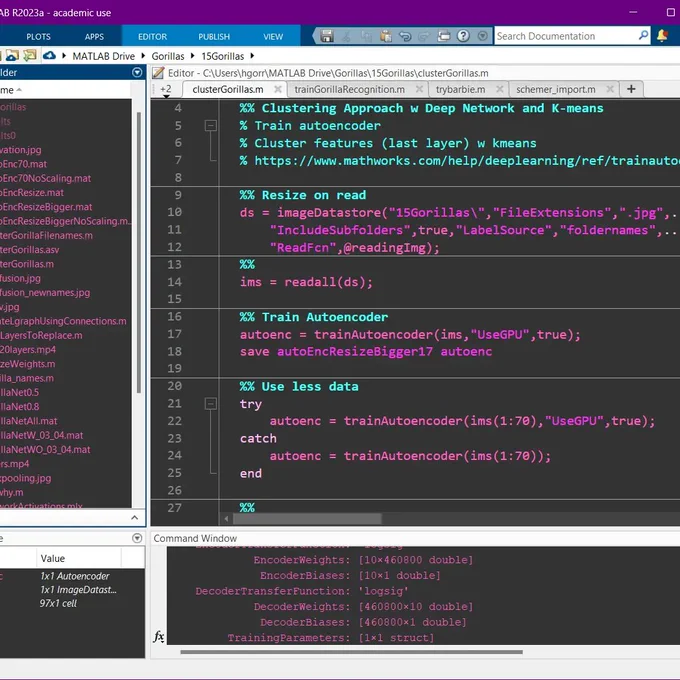
Task: Collapse file details panel chevron
Action: click(134, 518)
